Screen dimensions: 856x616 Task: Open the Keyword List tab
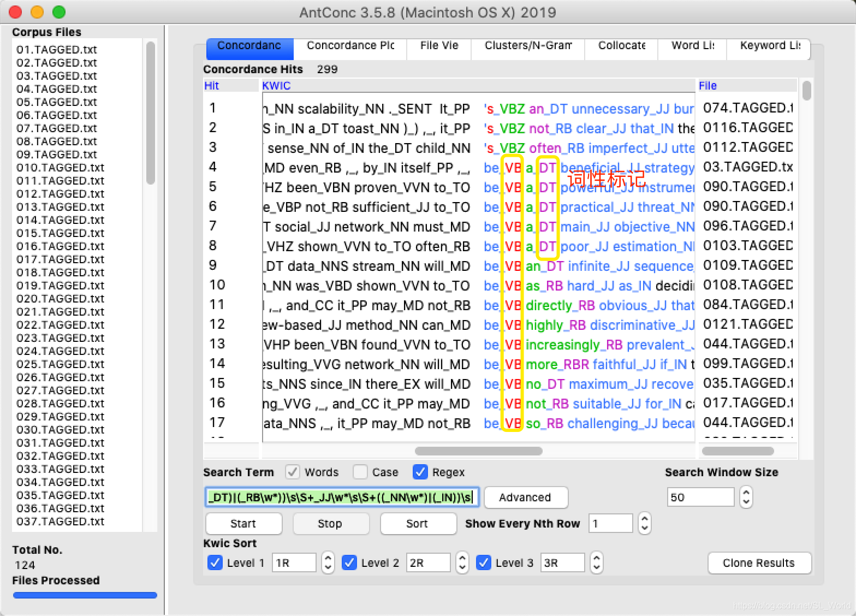(769, 48)
